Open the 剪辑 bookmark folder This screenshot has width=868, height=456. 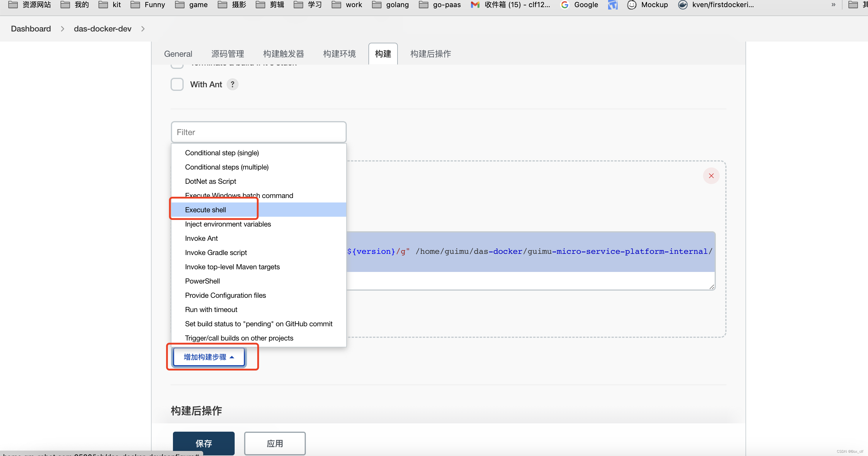(x=270, y=5)
